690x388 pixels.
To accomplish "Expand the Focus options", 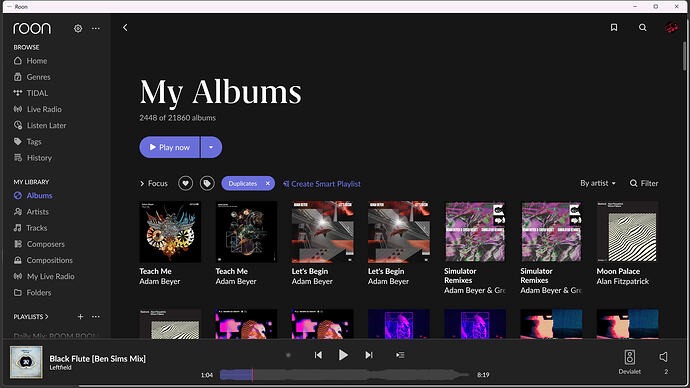I will click(x=154, y=183).
